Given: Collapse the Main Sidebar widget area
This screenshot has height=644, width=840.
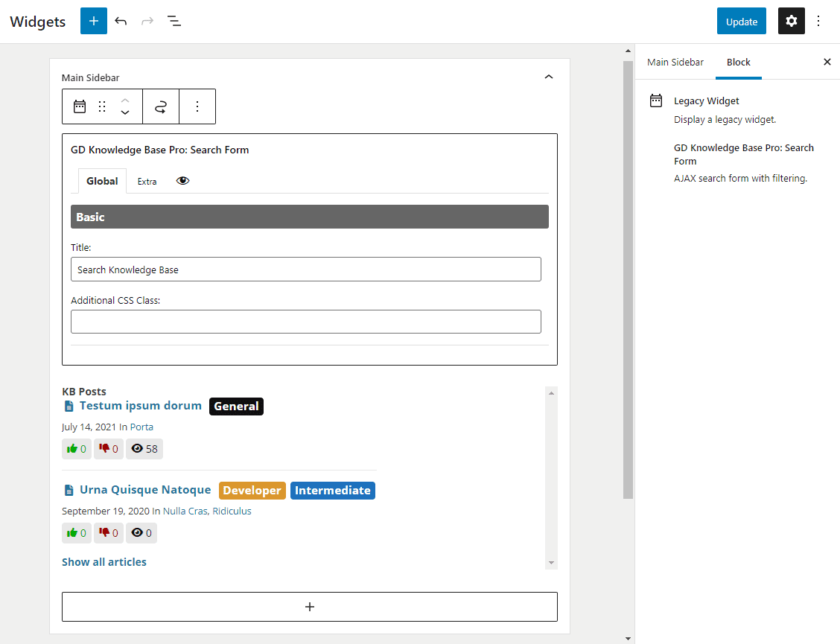Looking at the screenshot, I should point(549,77).
